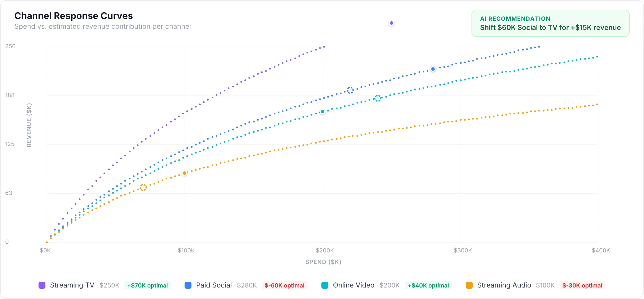
Task: Click the purple Streaming TV marker dot
Action: [392, 23]
